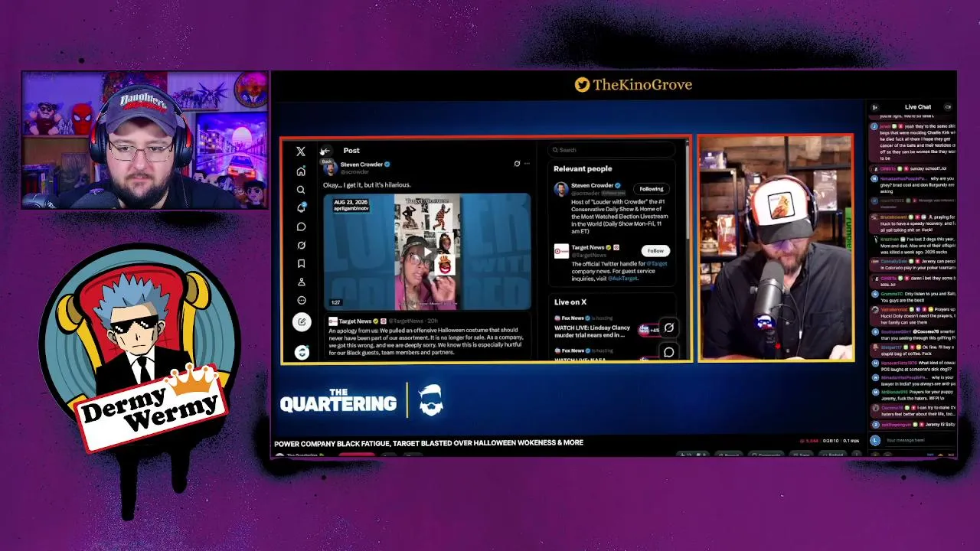Click the X logo in the sidebar
Screen dimensions: 980x551
point(301,152)
